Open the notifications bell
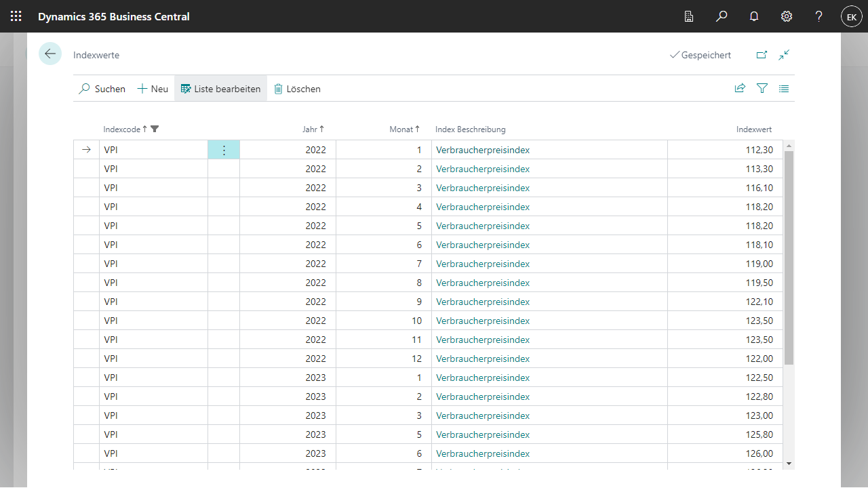Screen dimensions: 868x488 (x=754, y=16)
